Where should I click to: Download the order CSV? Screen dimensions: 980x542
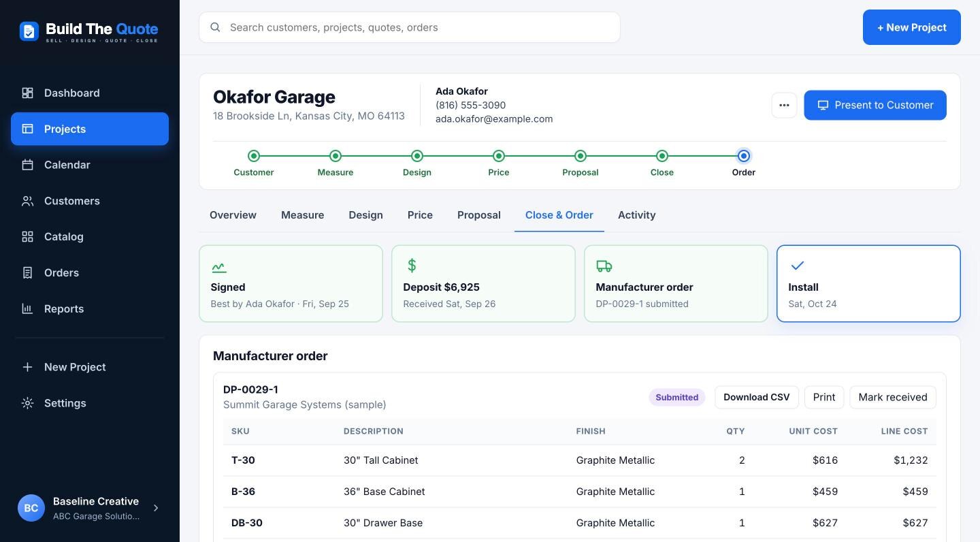[x=757, y=397]
